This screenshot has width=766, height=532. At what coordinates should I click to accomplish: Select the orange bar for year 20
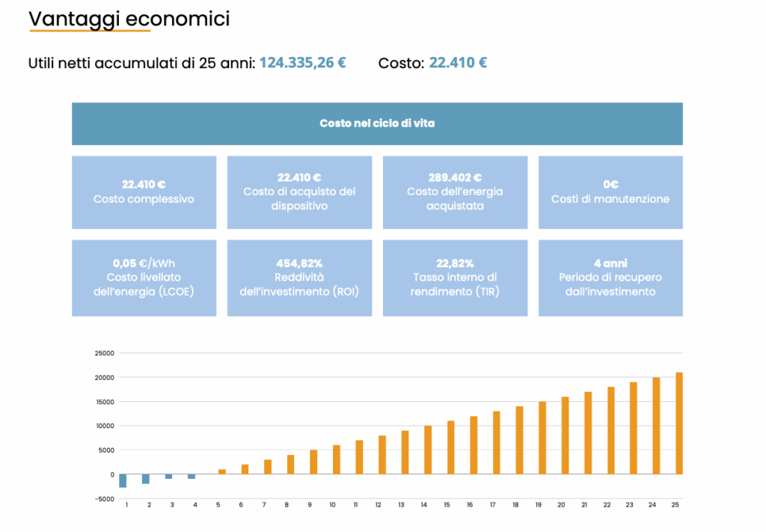(x=566, y=435)
